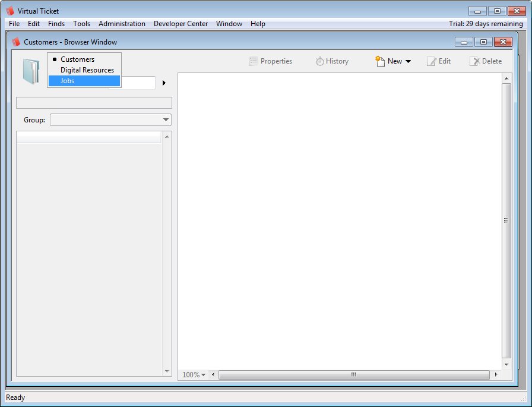Open the New dropdown arrow
This screenshot has height=407, width=532.
(x=408, y=61)
